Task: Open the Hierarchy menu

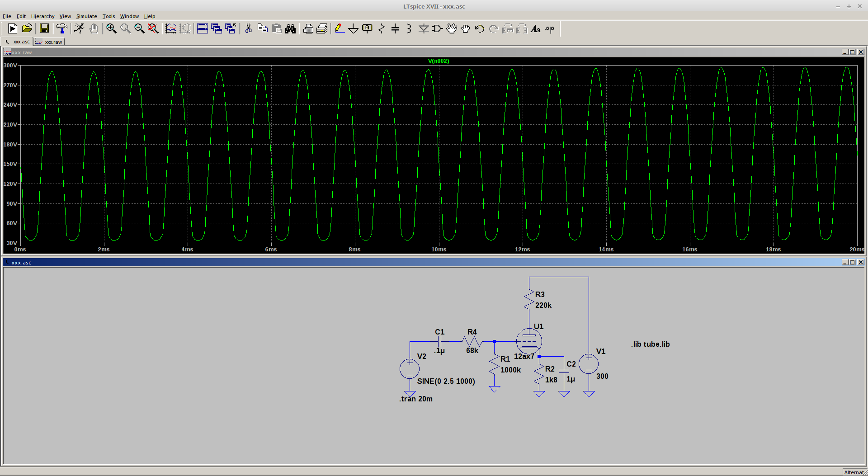Action: point(42,16)
